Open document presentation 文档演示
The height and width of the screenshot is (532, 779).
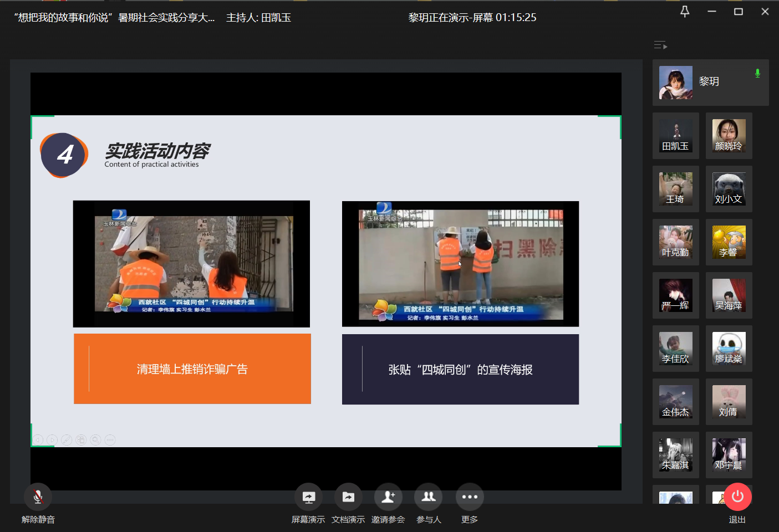click(348, 497)
